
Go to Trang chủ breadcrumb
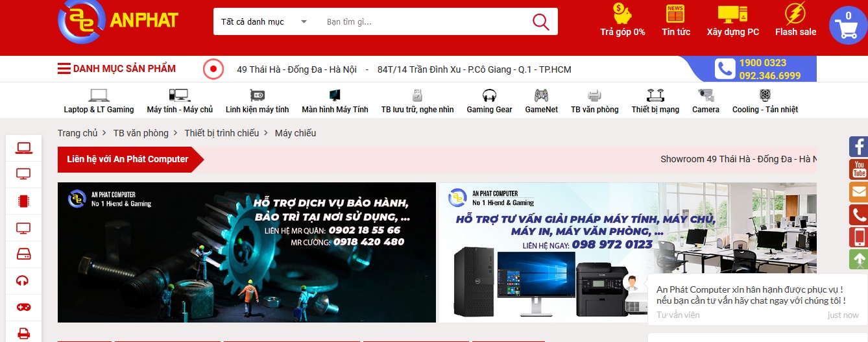[x=77, y=133]
